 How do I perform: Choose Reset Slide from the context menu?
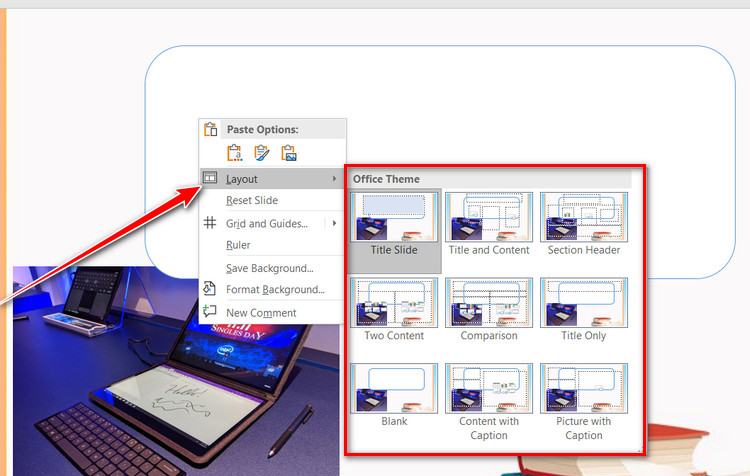click(x=252, y=200)
